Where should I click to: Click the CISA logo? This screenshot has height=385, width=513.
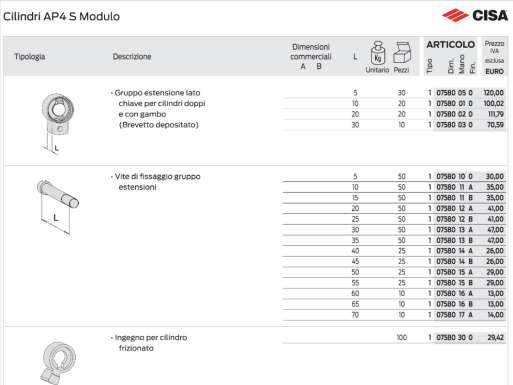[x=475, y=15]
